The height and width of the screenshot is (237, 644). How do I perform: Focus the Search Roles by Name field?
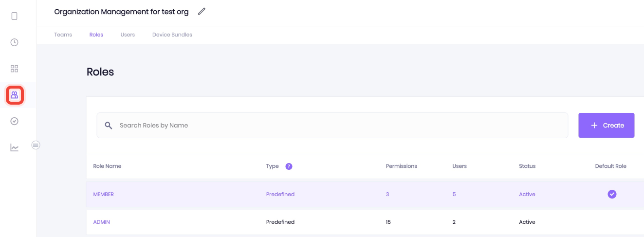tap(332, 125)
